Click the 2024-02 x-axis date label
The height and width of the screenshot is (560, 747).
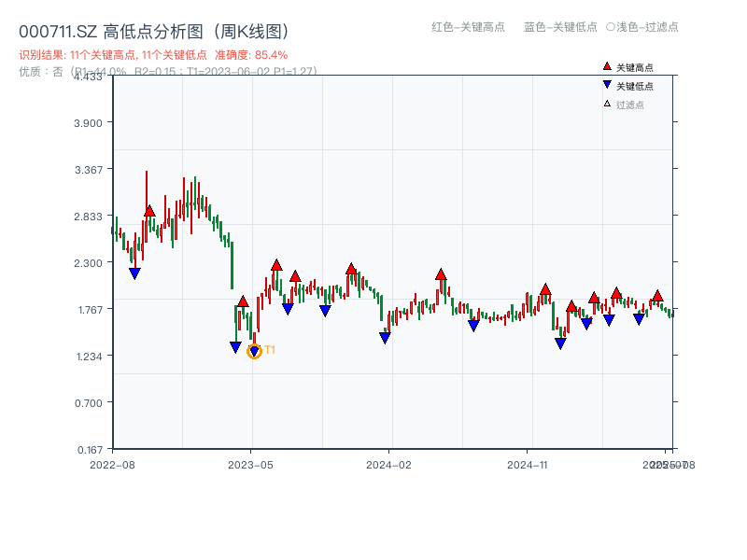[x=388, y=465]
